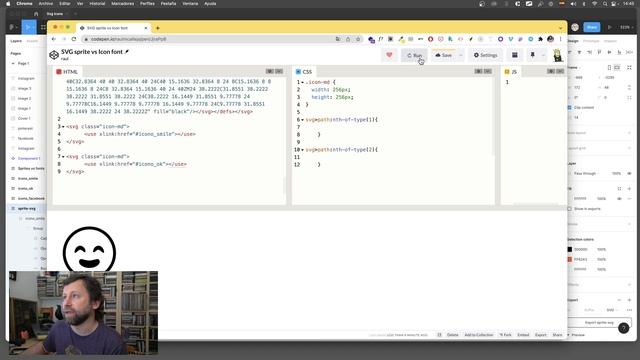Fold the CSS rule at line 10
Image resolution: width=640 pixels, height=360 pixels.
point(302,150)
